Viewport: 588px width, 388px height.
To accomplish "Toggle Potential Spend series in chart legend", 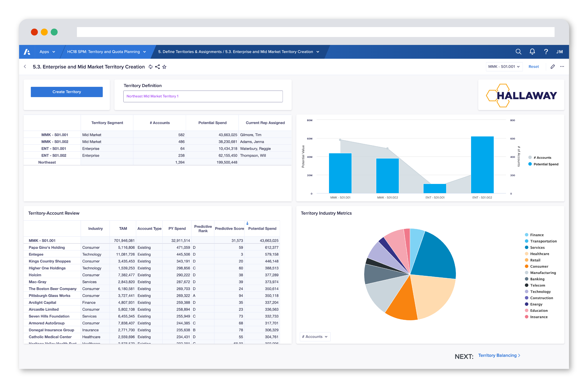I will pos(545,164).
